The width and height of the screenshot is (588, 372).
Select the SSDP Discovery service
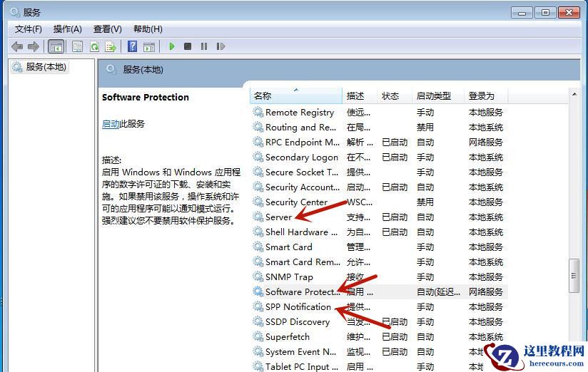point(298,322)
